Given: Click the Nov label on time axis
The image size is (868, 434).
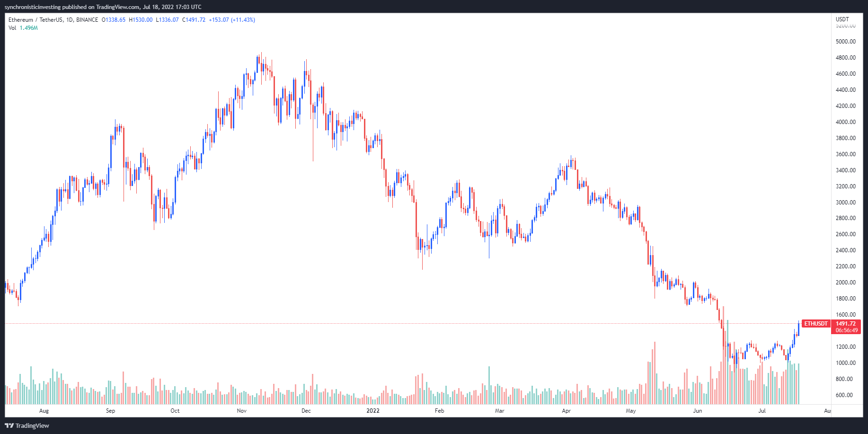Looking at the screenshot, I should [242, 411].
